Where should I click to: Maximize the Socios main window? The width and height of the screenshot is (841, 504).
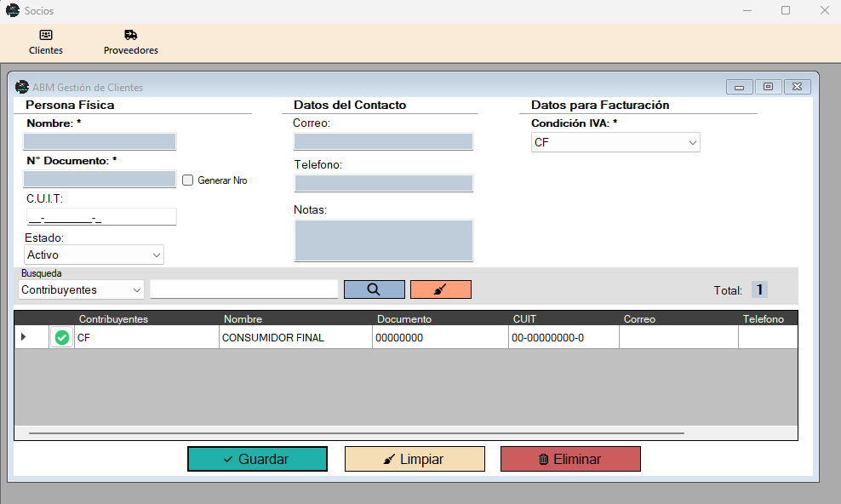point(786,10)
